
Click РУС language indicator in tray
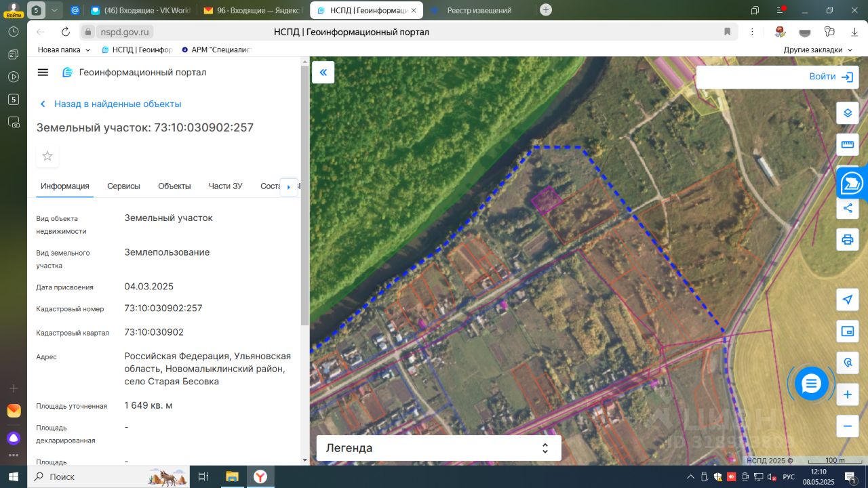pyautogui.click(x=789, y=477)
